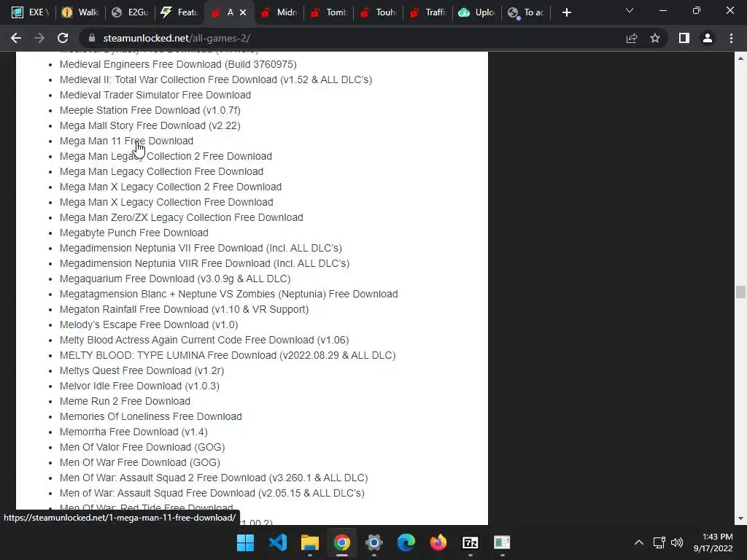The width and height of the screenshot is (747, 560).
Task: Switch to the Uplo tab
Action: [x=477, y=12]
